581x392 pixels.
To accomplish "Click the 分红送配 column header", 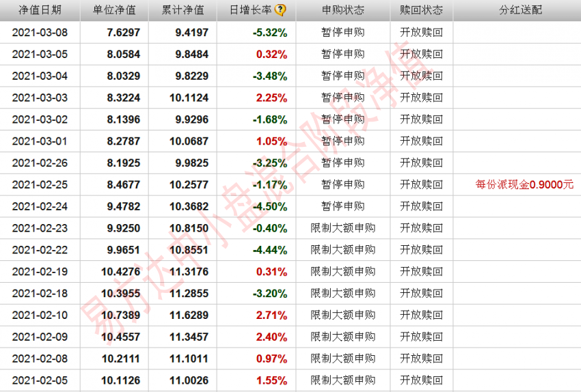I will pyautogui.click(x=521, y=10).
